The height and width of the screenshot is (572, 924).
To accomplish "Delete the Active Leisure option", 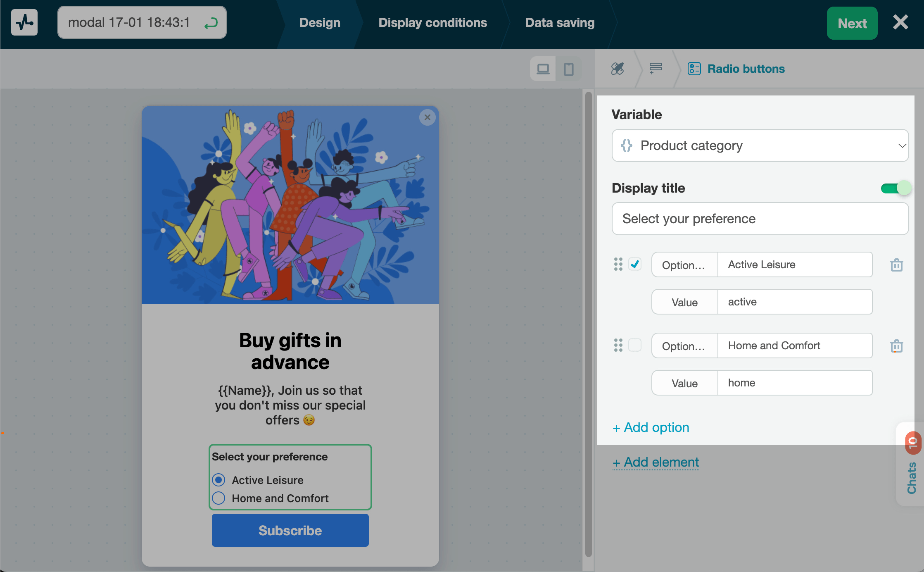I will coord(896,265).
